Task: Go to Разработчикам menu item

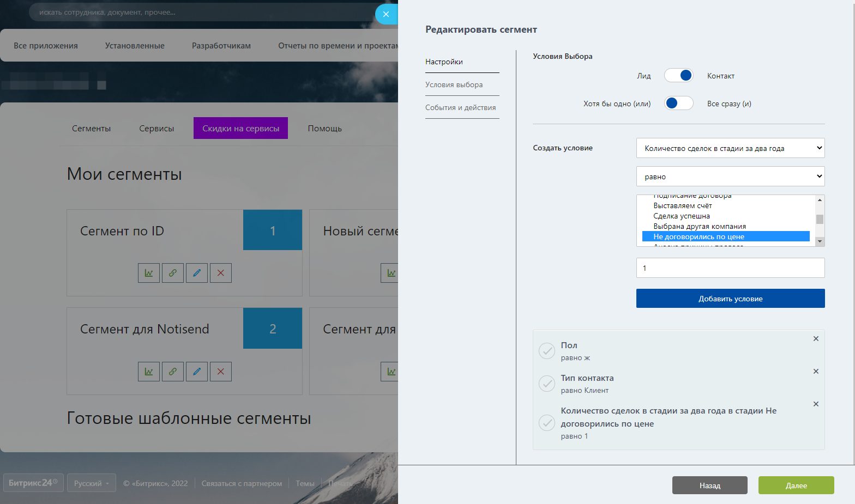Action: [x=221, y=46]
